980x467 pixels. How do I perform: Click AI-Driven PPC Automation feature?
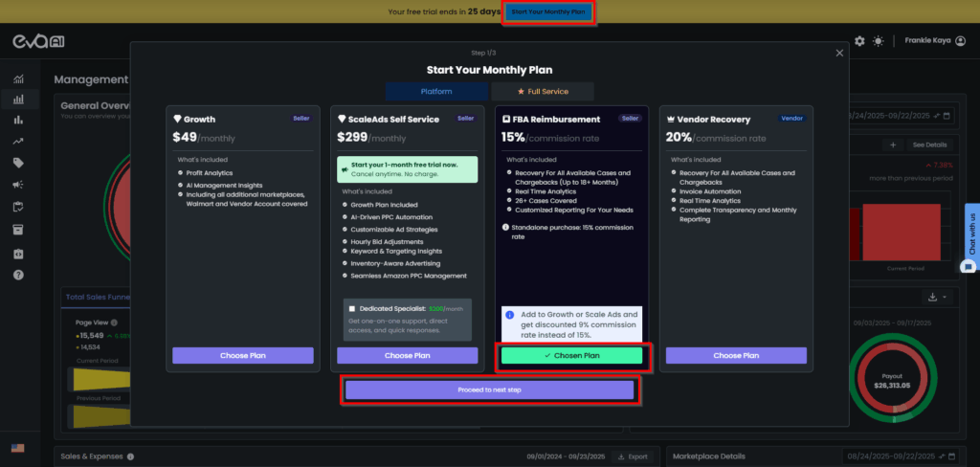click(391, 217)
